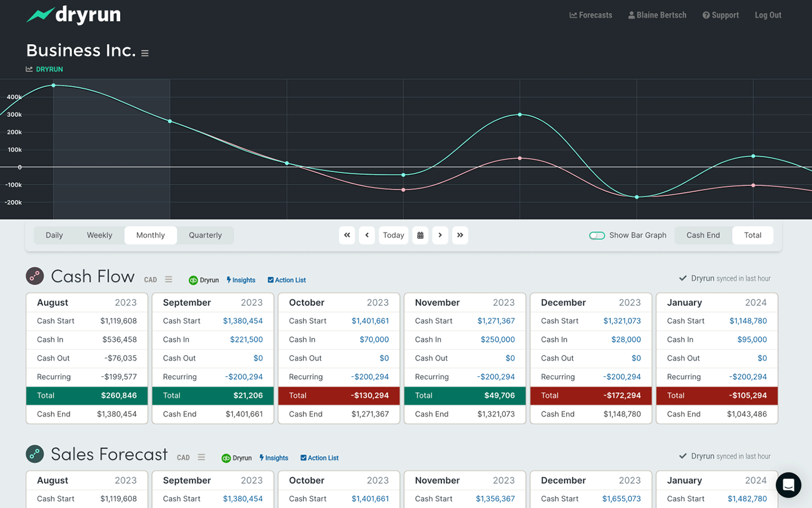
Task: Open the Action List for Cash Flow
Action: click(x=286, y=280)
